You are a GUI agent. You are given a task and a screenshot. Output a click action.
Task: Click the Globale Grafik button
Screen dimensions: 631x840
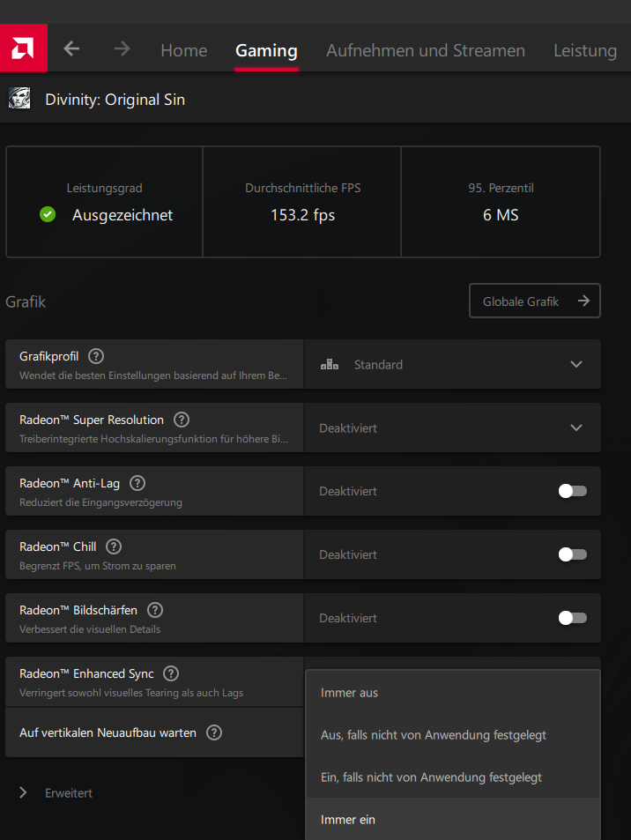click(534, 301)
